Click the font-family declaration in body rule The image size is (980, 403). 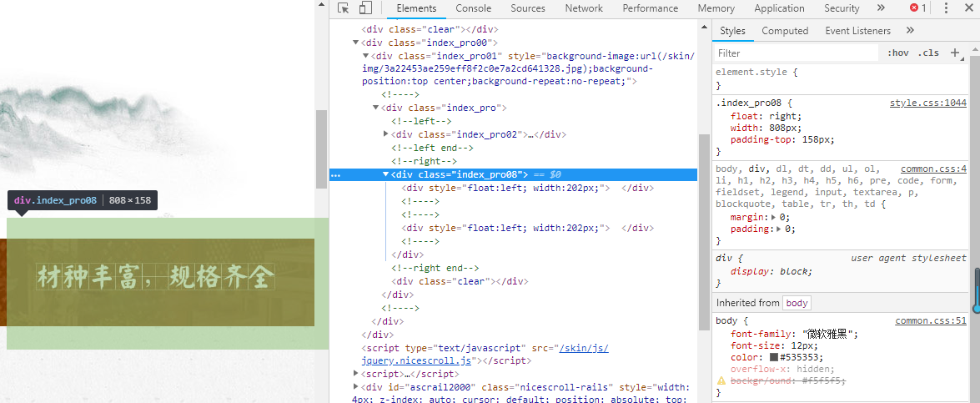point(794,334)
